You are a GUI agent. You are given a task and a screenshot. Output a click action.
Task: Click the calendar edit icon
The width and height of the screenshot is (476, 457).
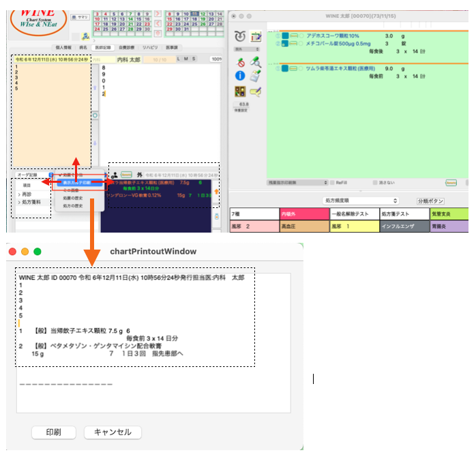pyautogui.click(x=256, y=36)
